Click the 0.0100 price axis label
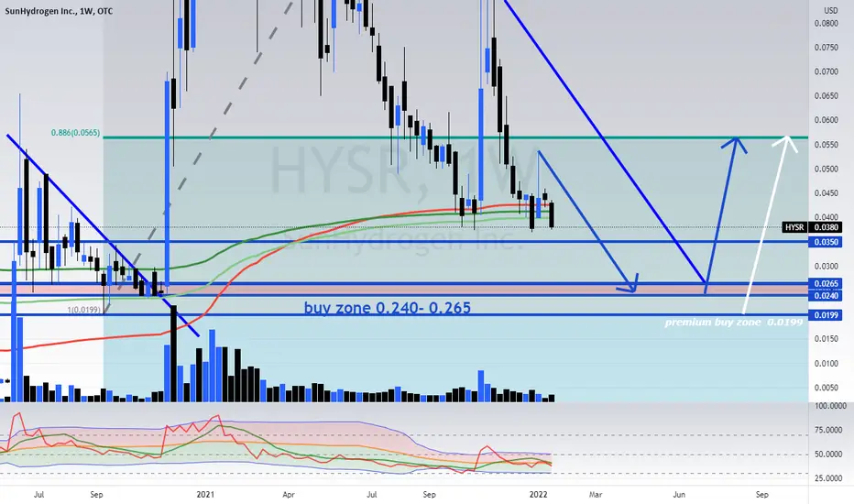The width and height of the screenshot is (854, 504). coord(827,364)
